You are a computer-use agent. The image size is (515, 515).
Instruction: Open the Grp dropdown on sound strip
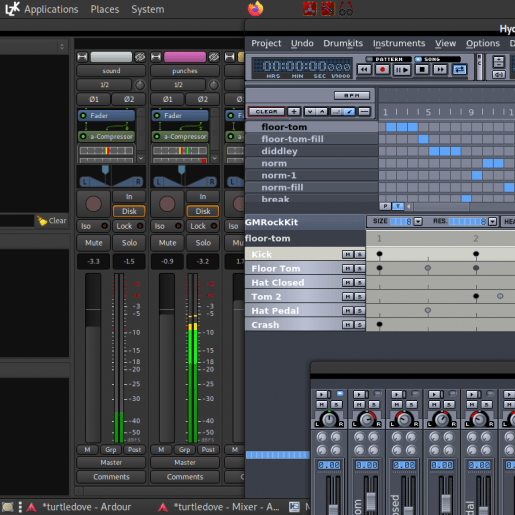click(x=111, y=450)
